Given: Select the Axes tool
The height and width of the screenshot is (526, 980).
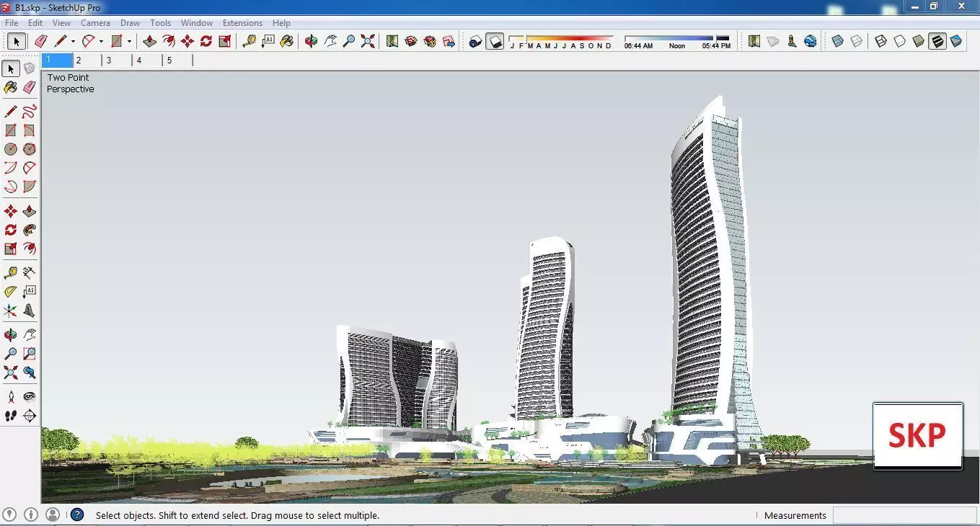Looking at the screenshot, I should tap(10, 311).
